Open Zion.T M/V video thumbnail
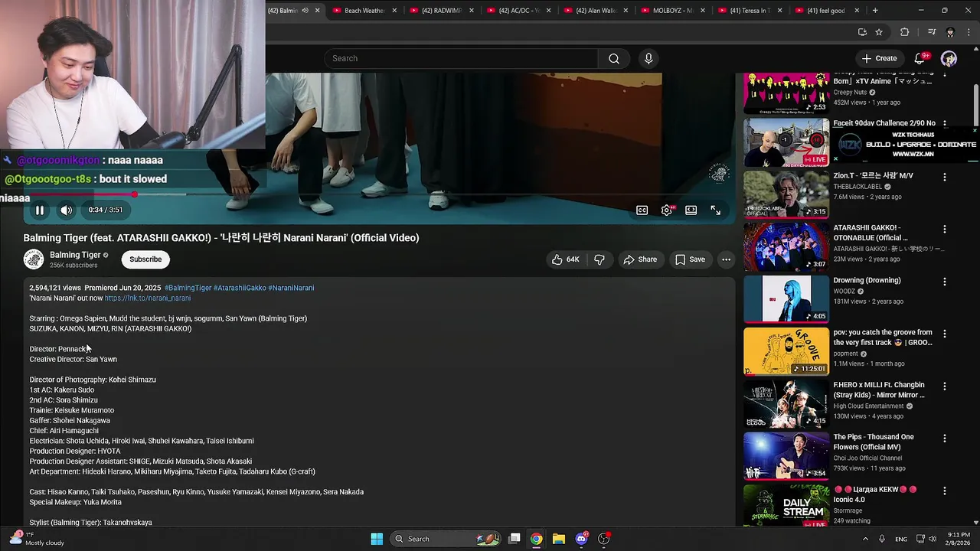Screen dimensions: 980x551 click(x=786, y=194)
